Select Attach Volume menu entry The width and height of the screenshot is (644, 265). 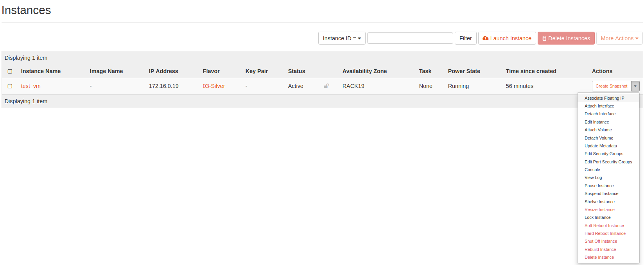598,130
